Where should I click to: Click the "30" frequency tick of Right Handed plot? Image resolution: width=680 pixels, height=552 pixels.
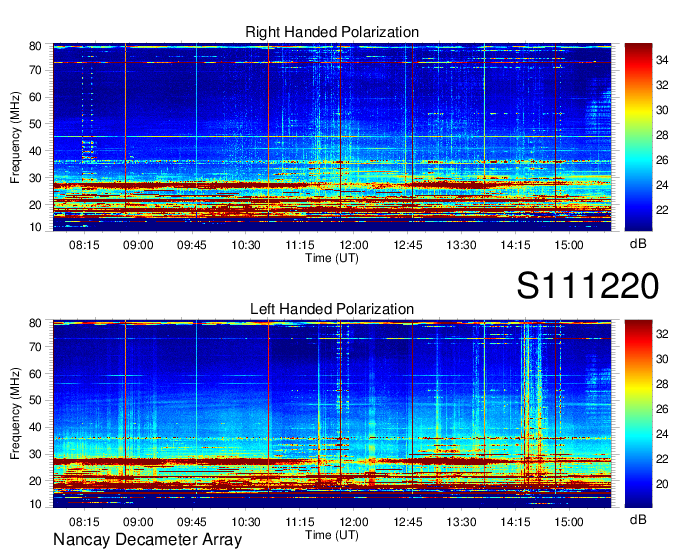point(35,178)
